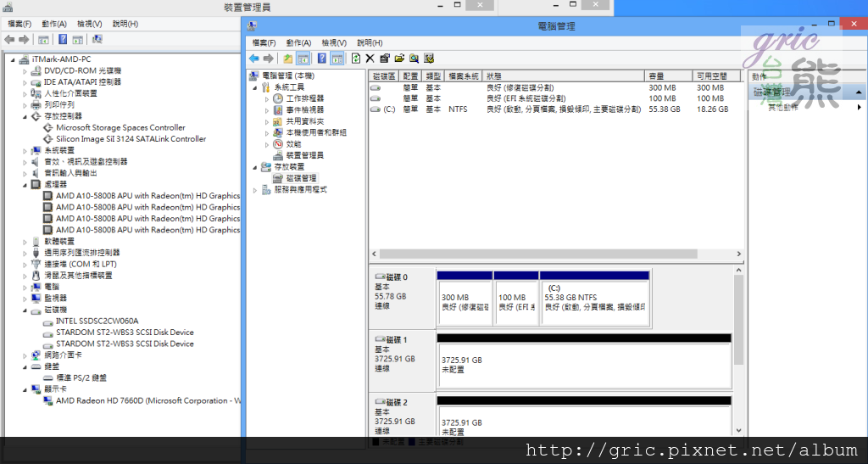Open 動作(A) menu in 電腦管理 window
868x464 pixels.
(x=298, y=42)
